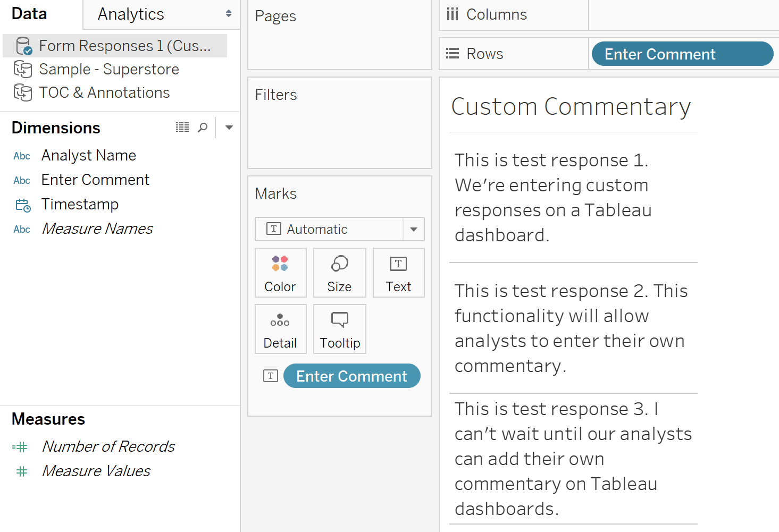Click the Abc icon beside Analyst Name
This screenshot has height=532, width=779.
tap(21, 156)
